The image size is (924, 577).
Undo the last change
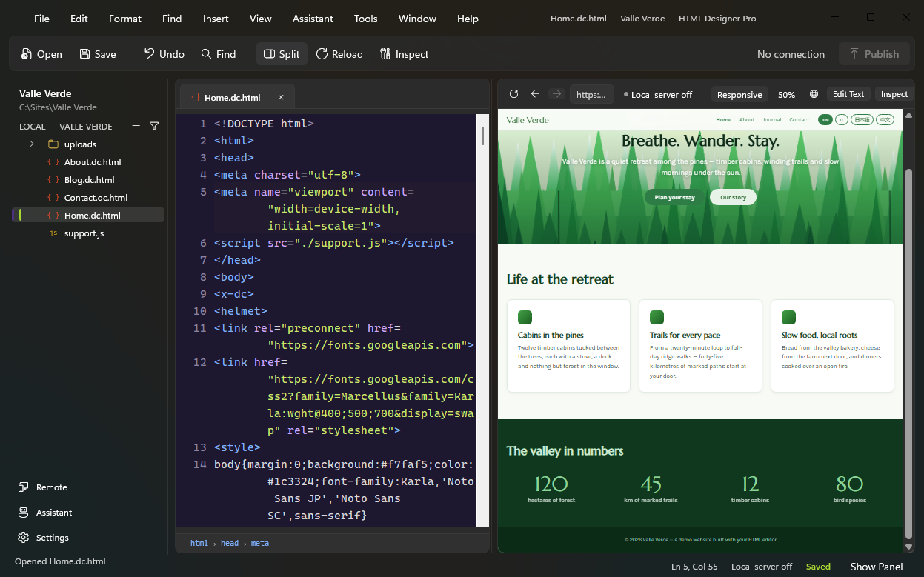tap(164, 54)
